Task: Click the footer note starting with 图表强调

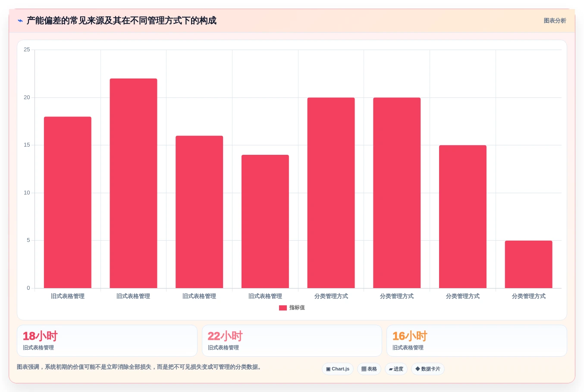Action: coord(139,367)
